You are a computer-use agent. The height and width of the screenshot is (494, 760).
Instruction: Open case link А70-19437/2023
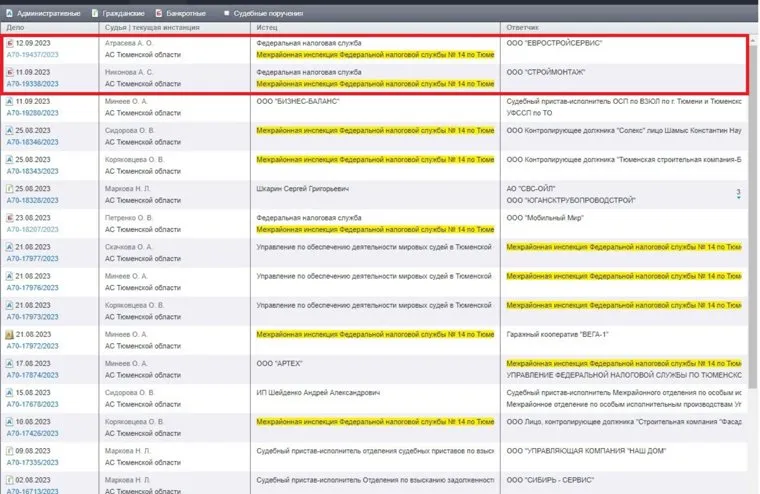33,56
